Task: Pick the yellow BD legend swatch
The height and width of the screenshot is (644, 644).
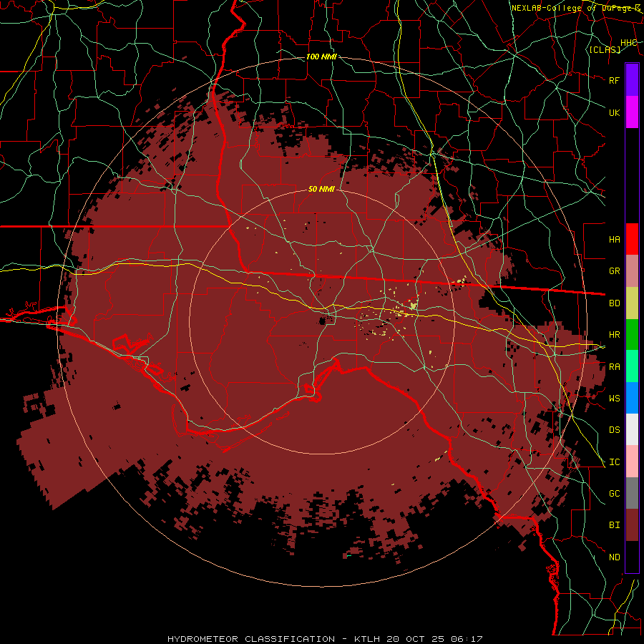Action: [632, 303]
